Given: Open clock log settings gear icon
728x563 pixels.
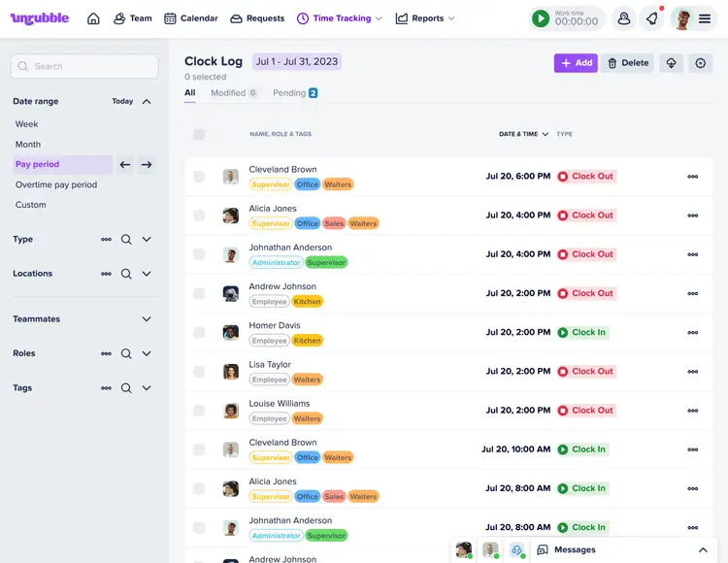Looking at the screenshot, I should [701, 63].
